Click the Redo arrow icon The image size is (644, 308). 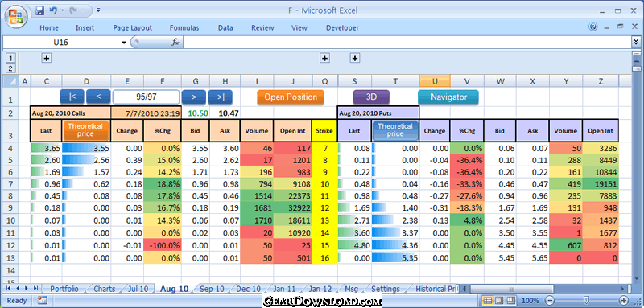tap(73, 10)
